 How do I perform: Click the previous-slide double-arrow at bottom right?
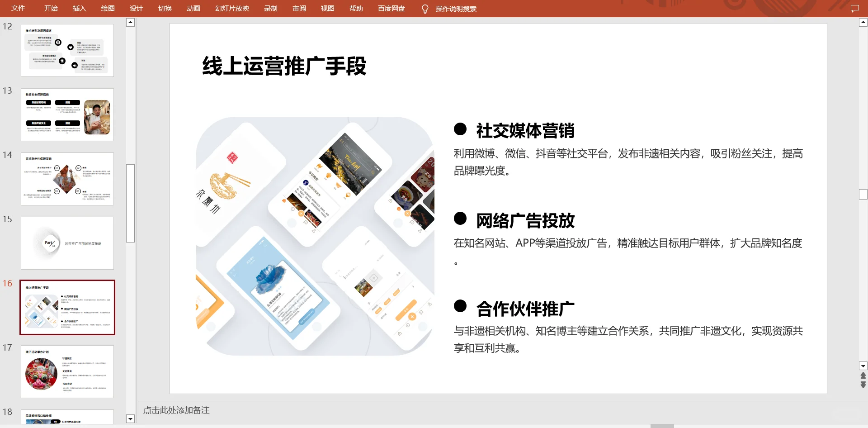pos(863,376)
